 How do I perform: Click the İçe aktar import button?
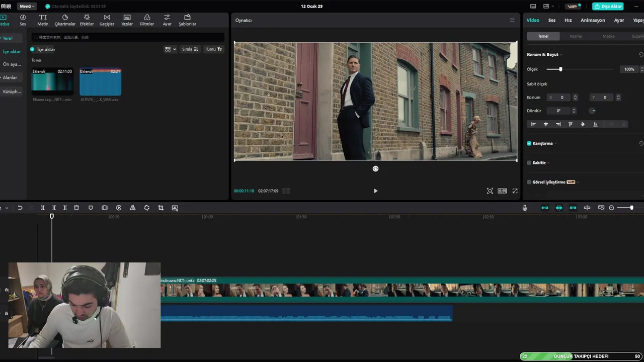[43, 49]
